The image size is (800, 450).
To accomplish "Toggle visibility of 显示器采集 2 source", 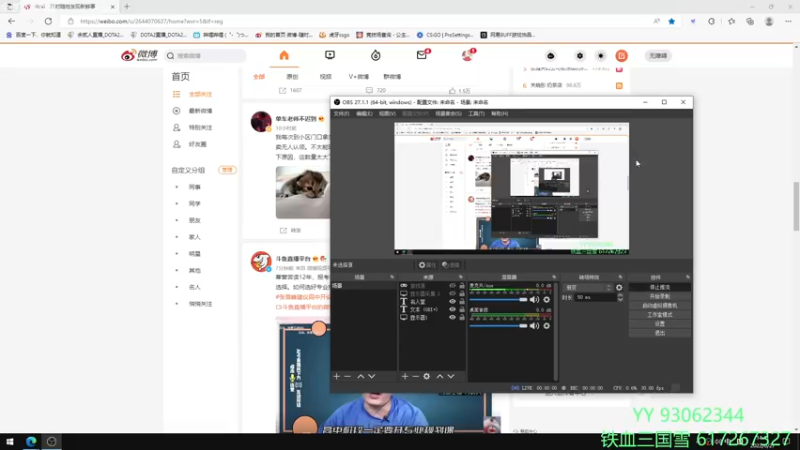I will click(x=452, y=293).
